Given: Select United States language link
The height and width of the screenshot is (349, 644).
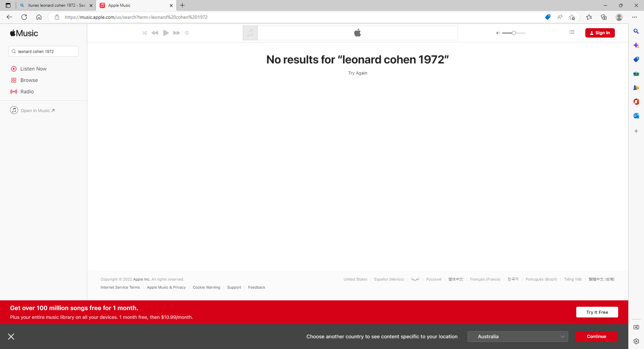Looking at the screenshot, I should [355, 279].
